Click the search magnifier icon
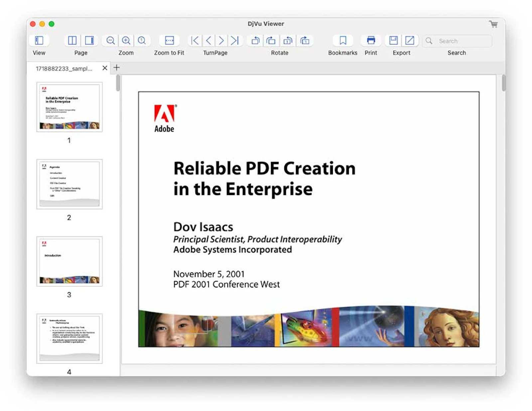Image resolution: width=532 pixels, height=411 pixels. (x=429, y=41)
